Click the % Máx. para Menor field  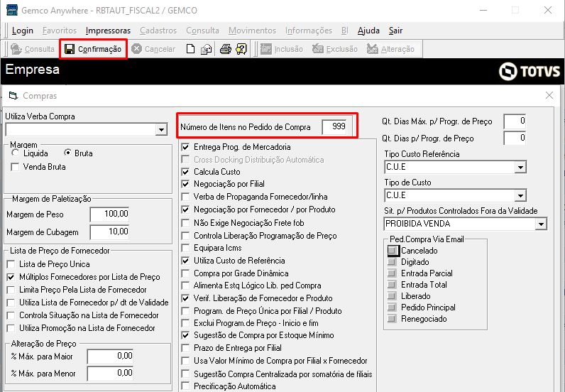(110, 374)
